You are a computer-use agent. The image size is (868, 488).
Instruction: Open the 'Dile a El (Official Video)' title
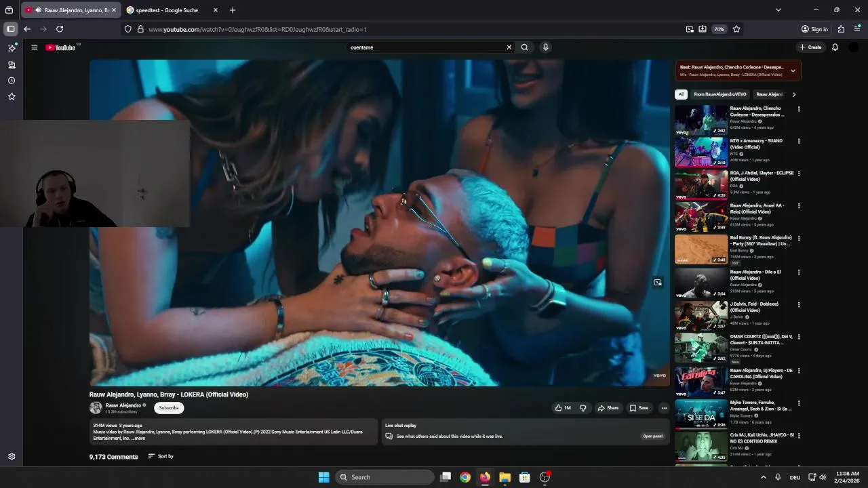(755, 275)
